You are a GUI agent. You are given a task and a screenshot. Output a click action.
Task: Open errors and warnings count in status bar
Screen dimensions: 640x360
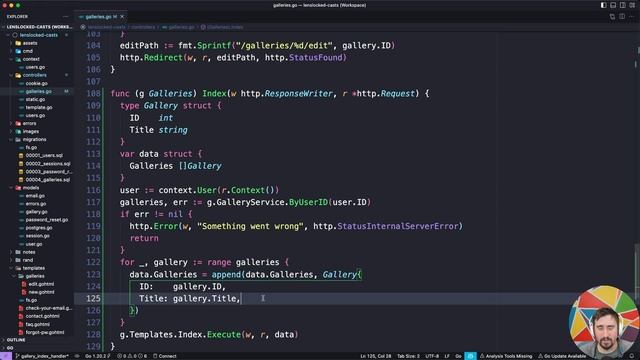pyautogui.click(x=132, y=356)
